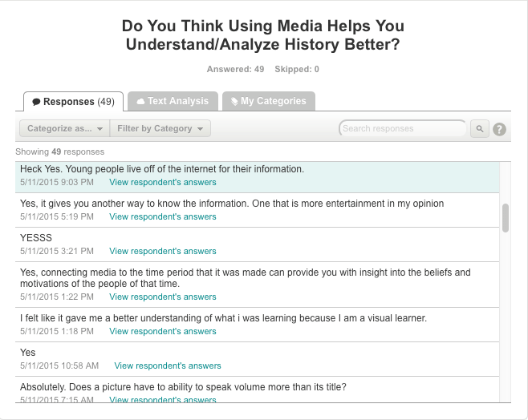Open the My Categories tab
Screen dimensions: 528x420
pyautogui.click(x=268, y=101)
